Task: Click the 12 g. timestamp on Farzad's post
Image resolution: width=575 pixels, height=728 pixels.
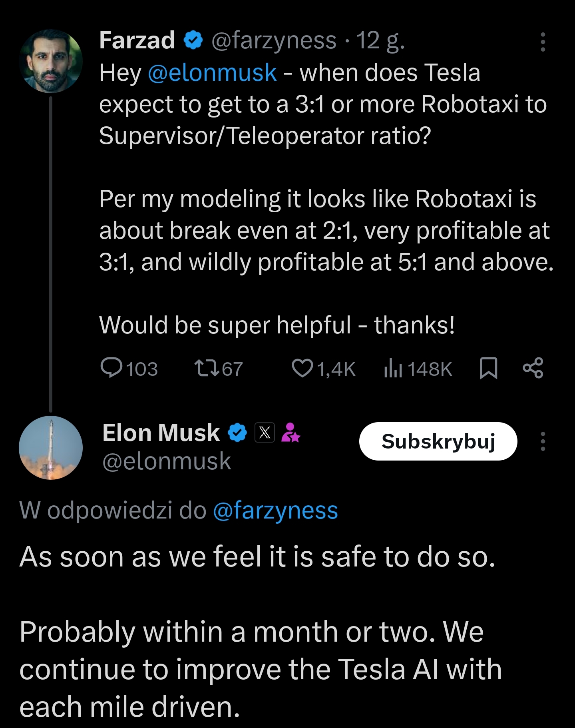Action: pyautogui.click(x=380, y=40)
